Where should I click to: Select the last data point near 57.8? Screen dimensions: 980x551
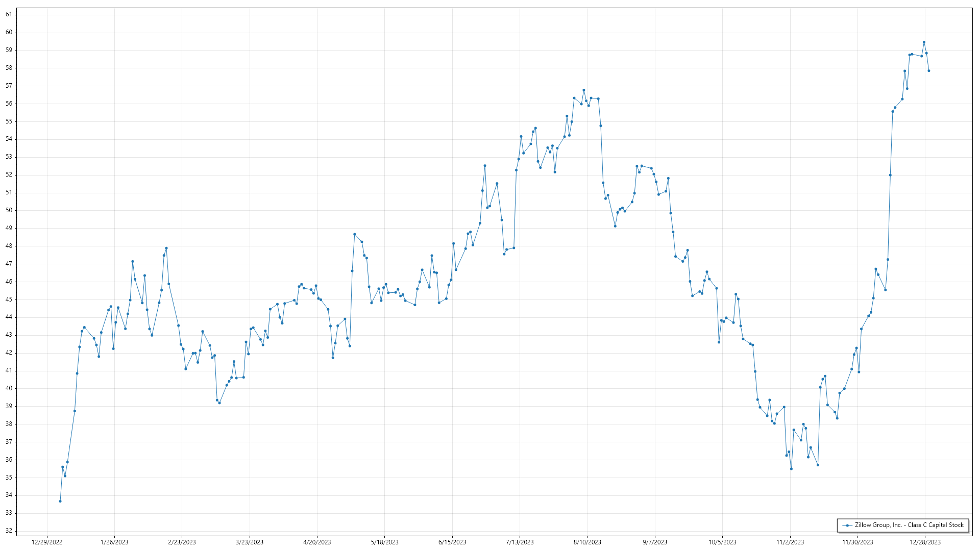coord(929,71)
